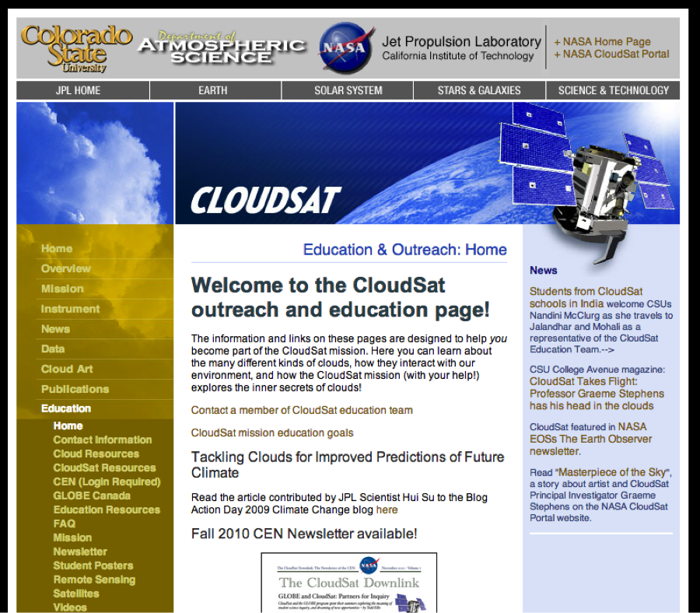Open Cloud Resources submenu item

click(96, 454)
